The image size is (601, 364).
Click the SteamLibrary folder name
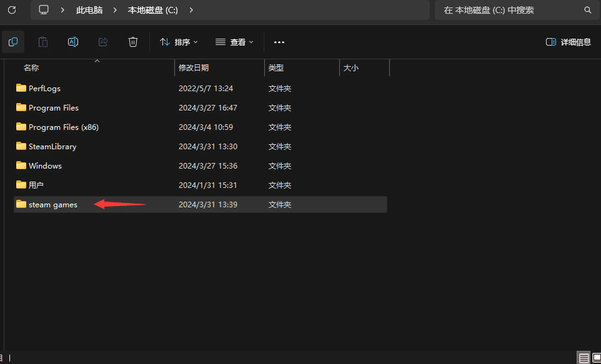pos(52,146)
